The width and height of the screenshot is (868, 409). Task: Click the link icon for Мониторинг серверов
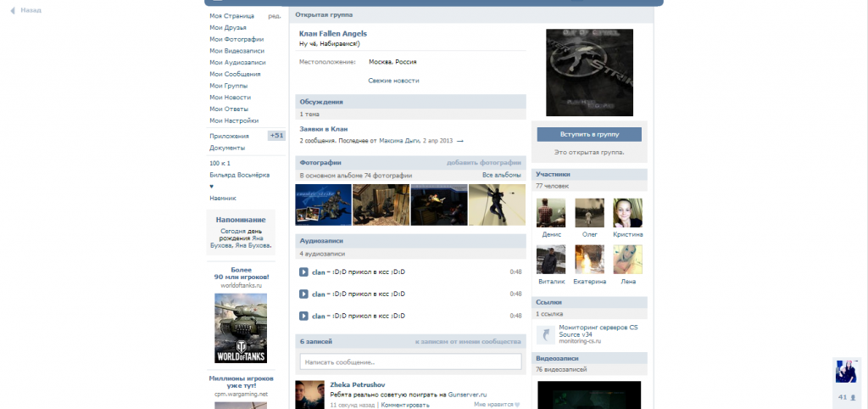tap(545, 333)
